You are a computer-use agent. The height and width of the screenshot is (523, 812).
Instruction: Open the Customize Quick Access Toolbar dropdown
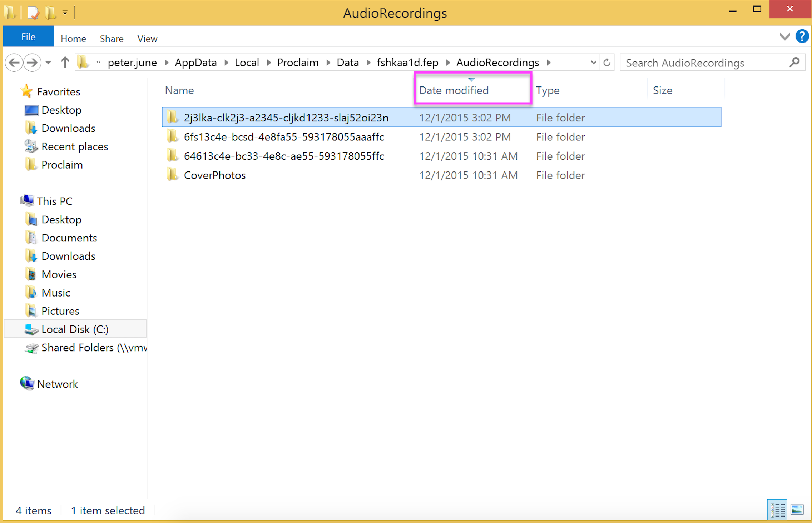pos(65,13)
